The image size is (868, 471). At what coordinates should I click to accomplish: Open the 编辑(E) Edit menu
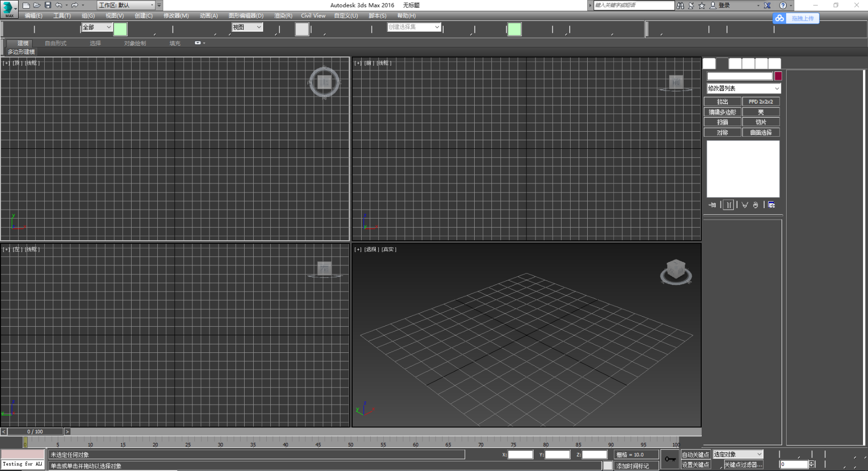(x=34, y=16)
